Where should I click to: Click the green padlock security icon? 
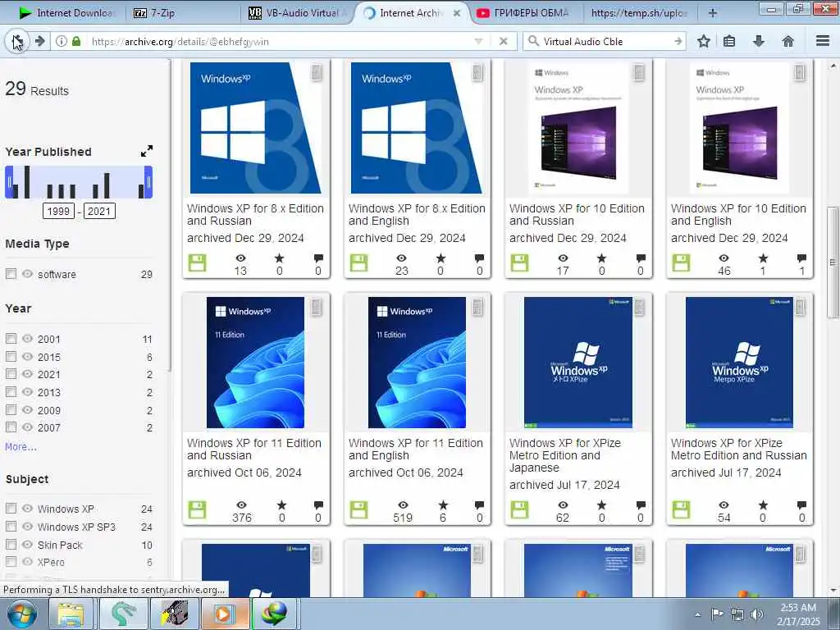click(x=76, y=41)
